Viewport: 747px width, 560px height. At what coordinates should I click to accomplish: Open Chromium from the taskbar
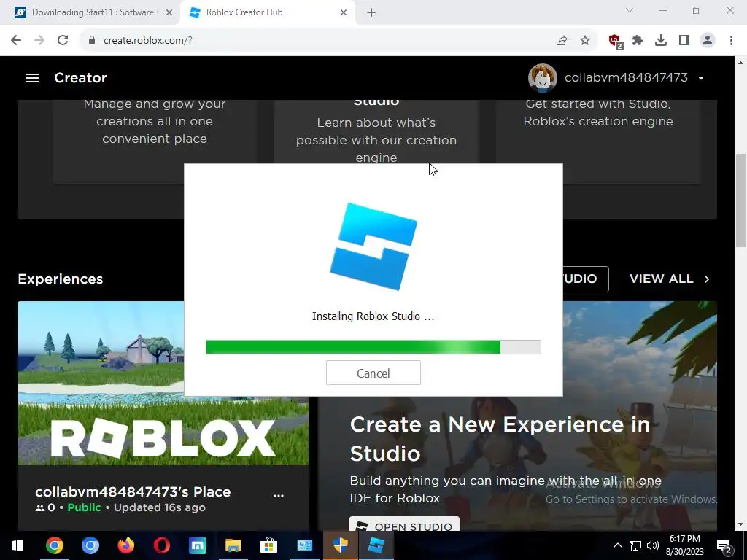click(90, 545)
